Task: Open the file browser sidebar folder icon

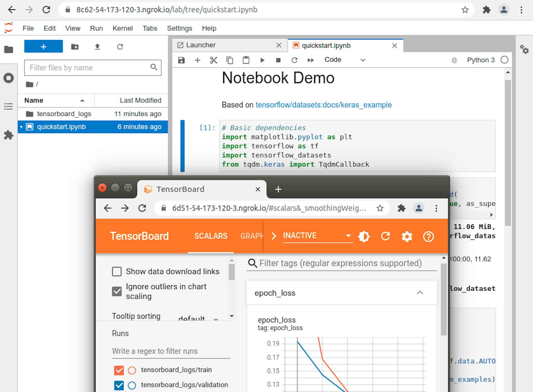Action: 9,49
